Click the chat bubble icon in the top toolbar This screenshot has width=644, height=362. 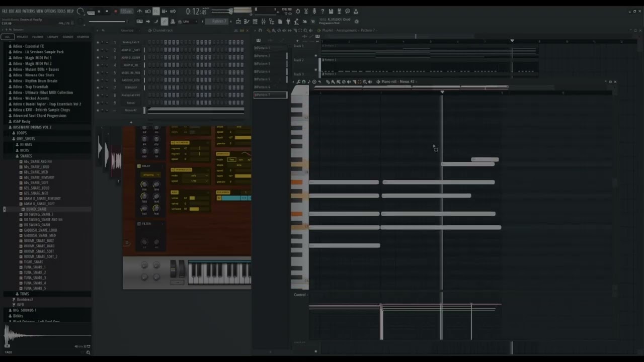click(348, 11)
